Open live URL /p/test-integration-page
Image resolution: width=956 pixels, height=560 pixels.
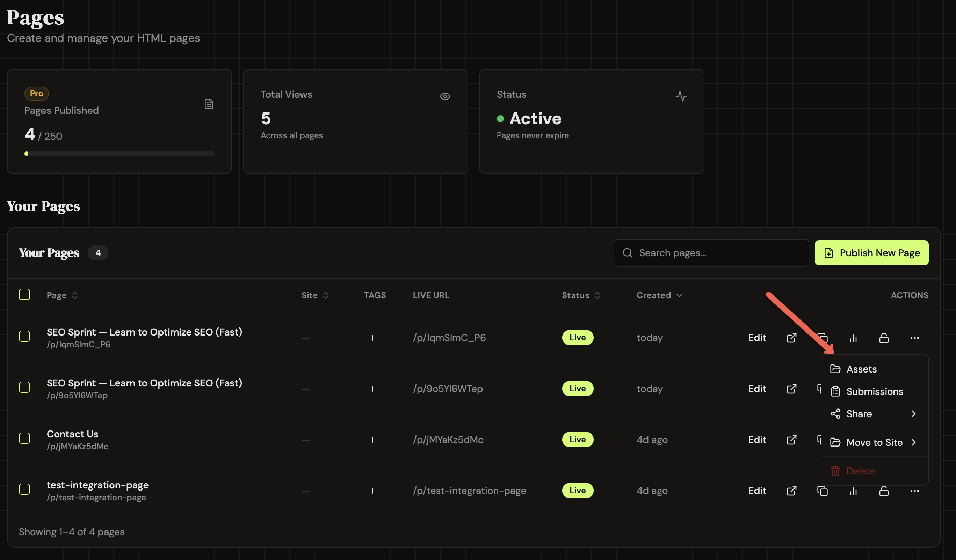(x=469, y=491)
